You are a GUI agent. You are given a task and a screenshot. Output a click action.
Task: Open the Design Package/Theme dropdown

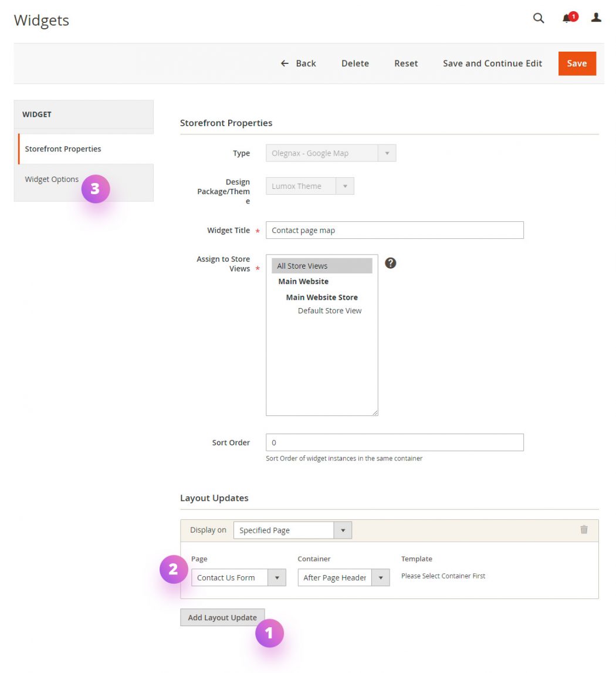pyautogui.click(x=346, y=185)
